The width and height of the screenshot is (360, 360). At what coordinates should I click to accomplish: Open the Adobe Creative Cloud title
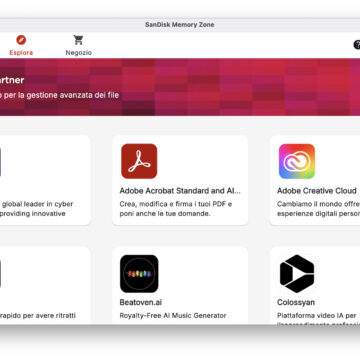317,191
